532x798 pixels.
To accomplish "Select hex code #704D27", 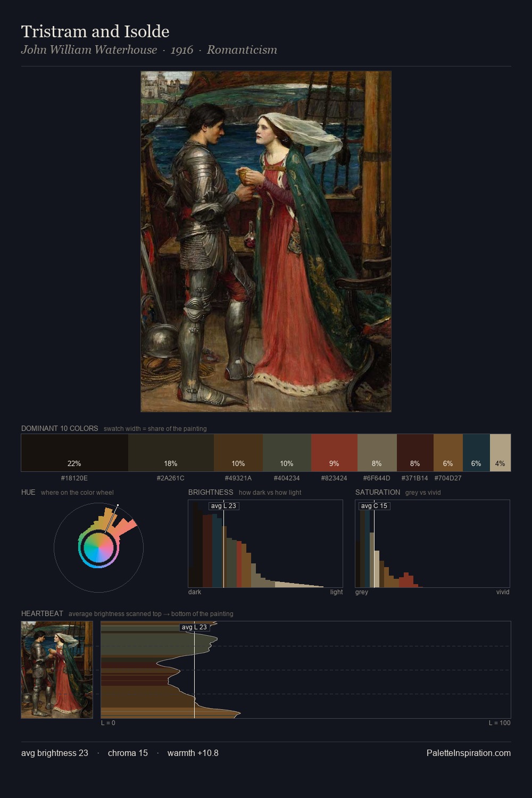I will [448, 478].
